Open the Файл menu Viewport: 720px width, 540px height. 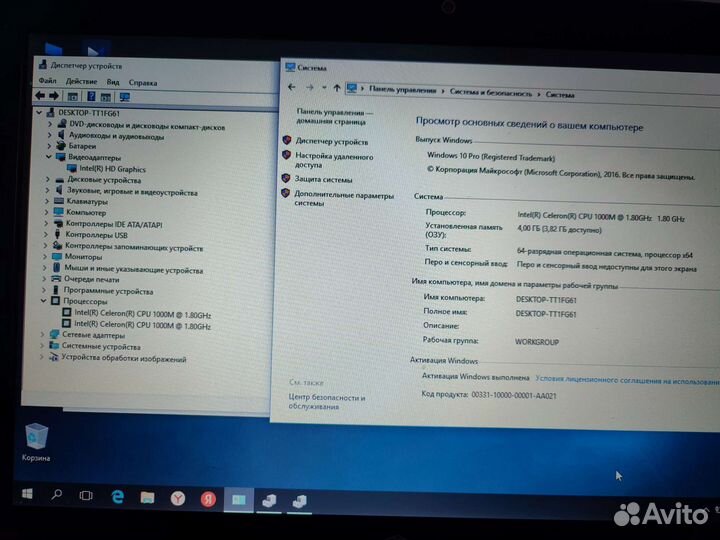(x=47, y=81)
